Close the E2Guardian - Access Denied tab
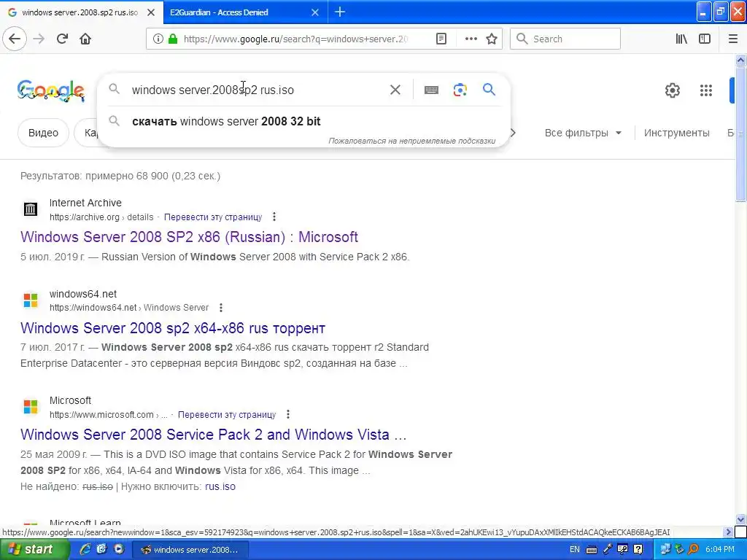747x560 pixels. (315, 12)
